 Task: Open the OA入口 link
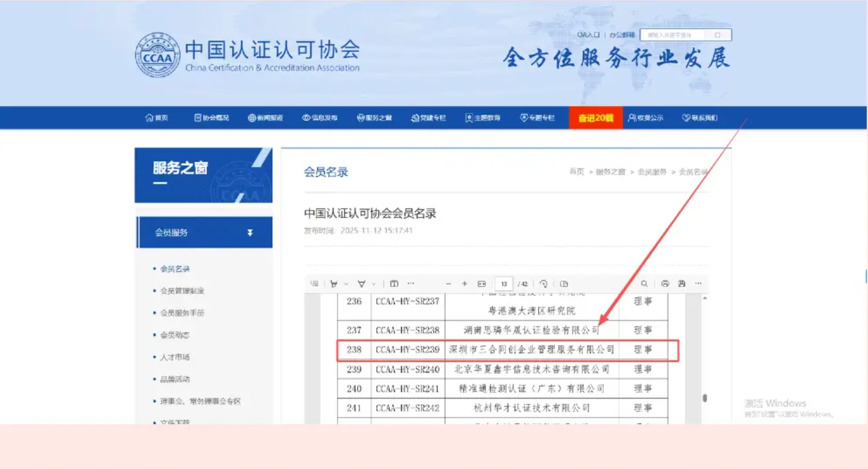(588, 35)
